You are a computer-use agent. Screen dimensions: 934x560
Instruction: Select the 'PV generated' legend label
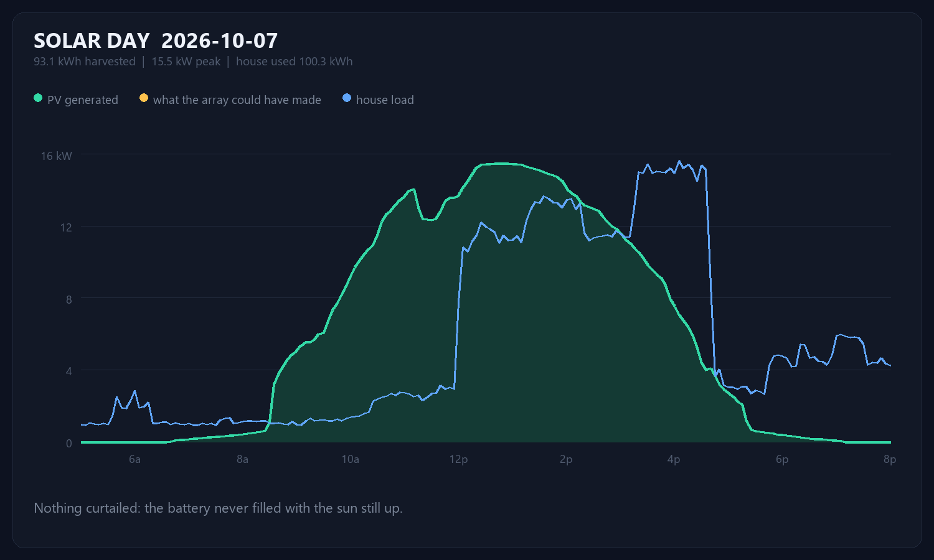[x=83, y=100]
